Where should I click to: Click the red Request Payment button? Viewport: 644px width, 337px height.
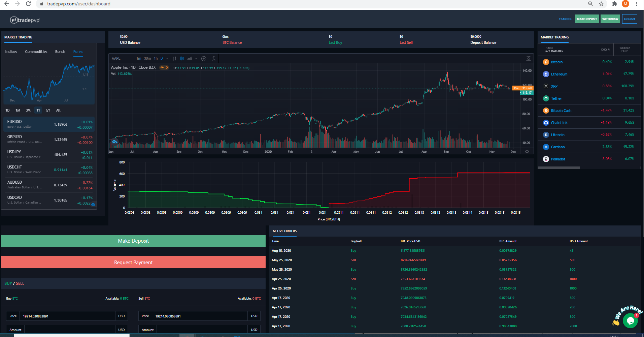pos(133,262)
